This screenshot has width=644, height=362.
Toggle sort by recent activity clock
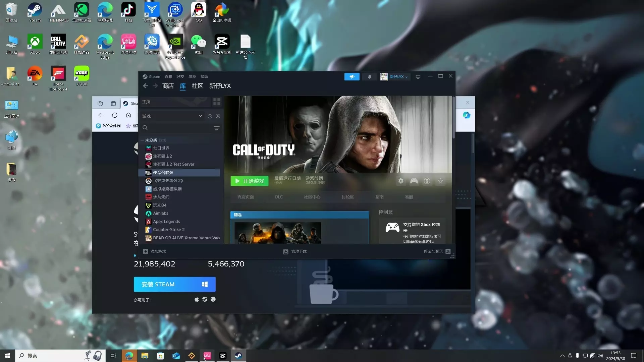pos(210,116)
